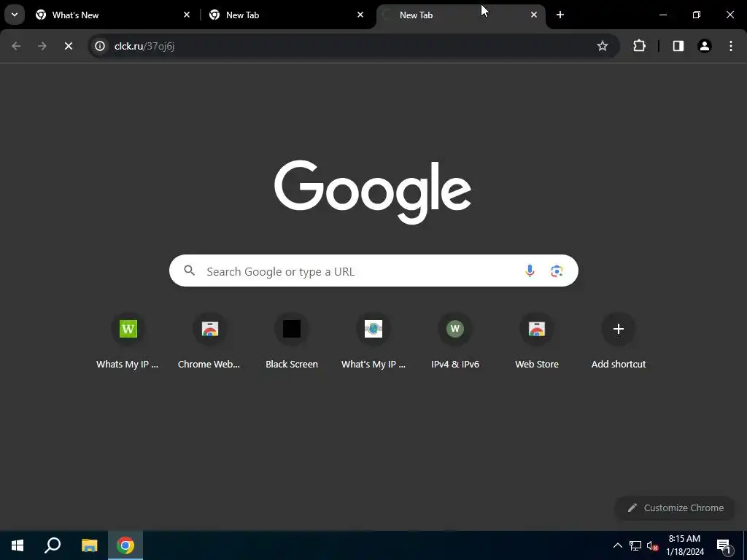Viewport: 747px width, 560px height.
Task: Start voice search with microphone
Action: pyautogui.click(x=530, y=271)
